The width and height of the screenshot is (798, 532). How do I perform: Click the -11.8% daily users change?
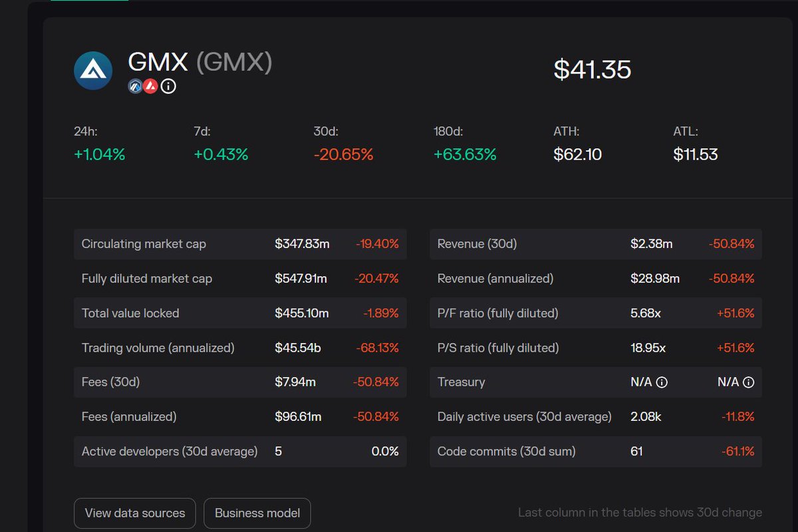click(x=738, y=417)
